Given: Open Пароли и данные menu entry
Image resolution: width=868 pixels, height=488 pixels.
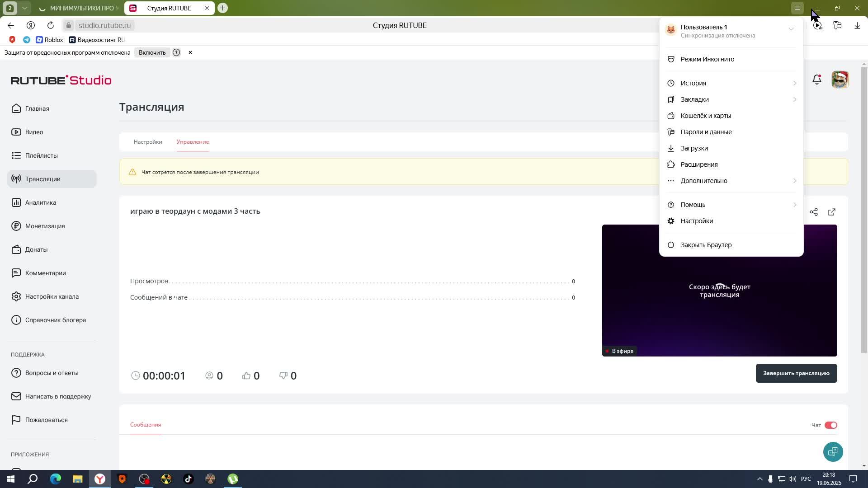Looking at the screenshot, I should coord(731,132).
